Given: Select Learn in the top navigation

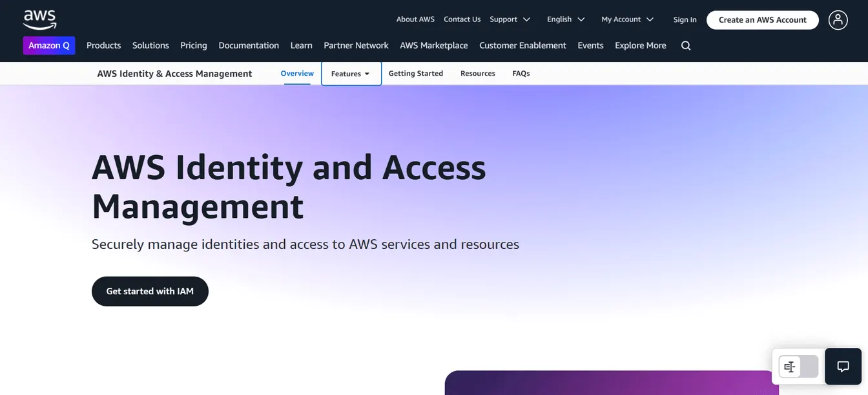Looking at the screenshot, I should coord(302,45).
